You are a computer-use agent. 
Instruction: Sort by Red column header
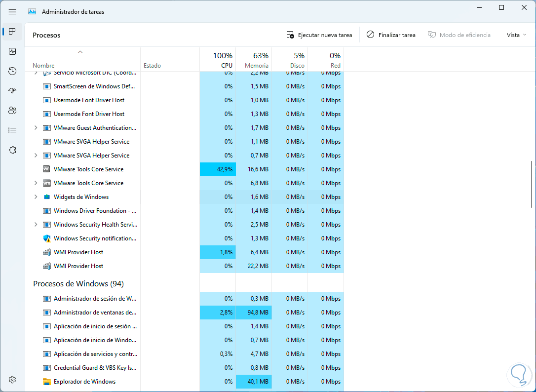(325, 59)
